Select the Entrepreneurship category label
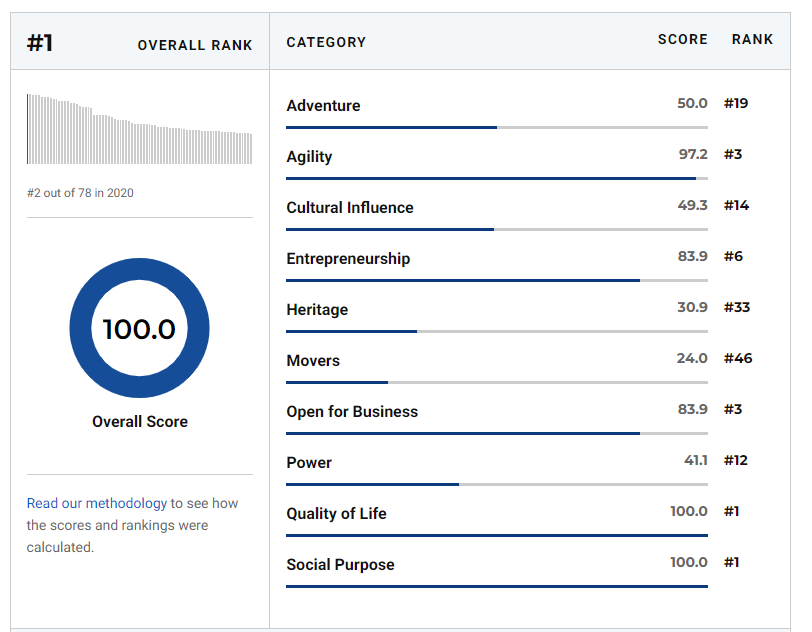812x632 pixels. pos(348,259)
